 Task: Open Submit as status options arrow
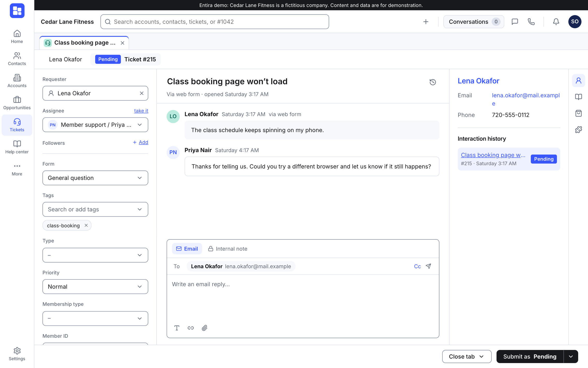point(571,357)
